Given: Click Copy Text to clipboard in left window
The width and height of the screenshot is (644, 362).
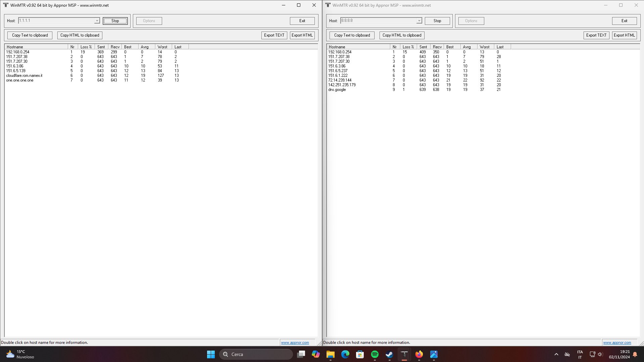Looking at the screenshot, I should pos(30,35).
